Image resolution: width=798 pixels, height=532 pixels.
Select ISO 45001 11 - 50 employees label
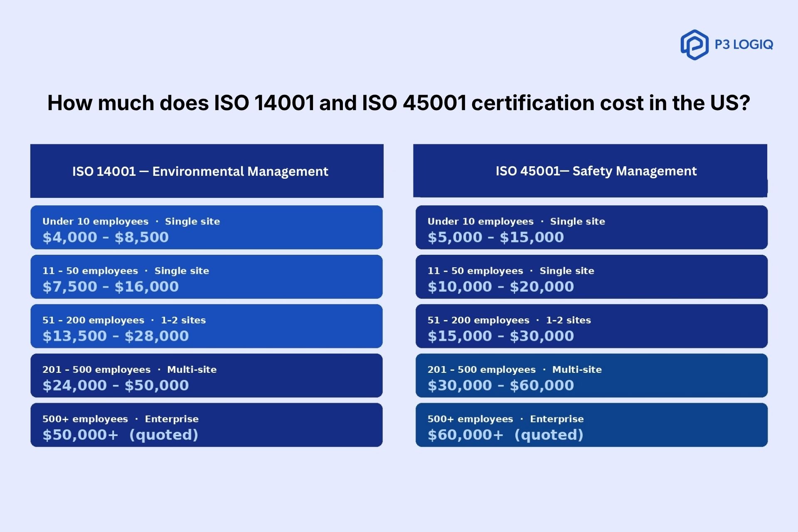point(511,271)
